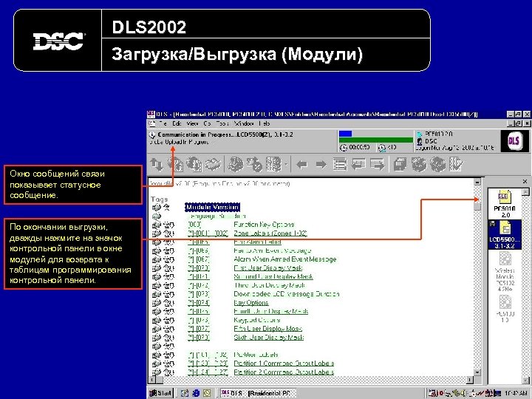Viewport: 532px width, 399px height.
Task: Open the File menu
Action: click(163, 123)
